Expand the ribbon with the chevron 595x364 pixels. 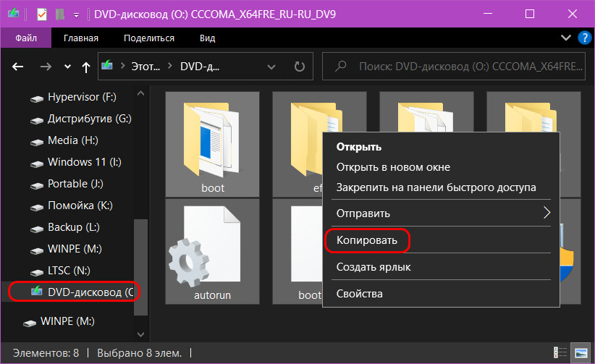(x=566, y=38)
